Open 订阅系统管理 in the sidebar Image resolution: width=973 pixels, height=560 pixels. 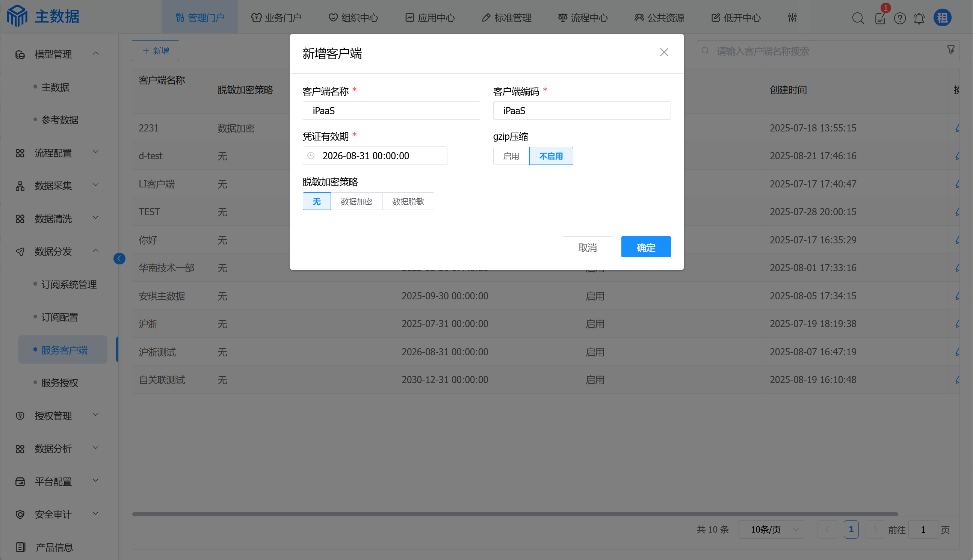[69, 285]
